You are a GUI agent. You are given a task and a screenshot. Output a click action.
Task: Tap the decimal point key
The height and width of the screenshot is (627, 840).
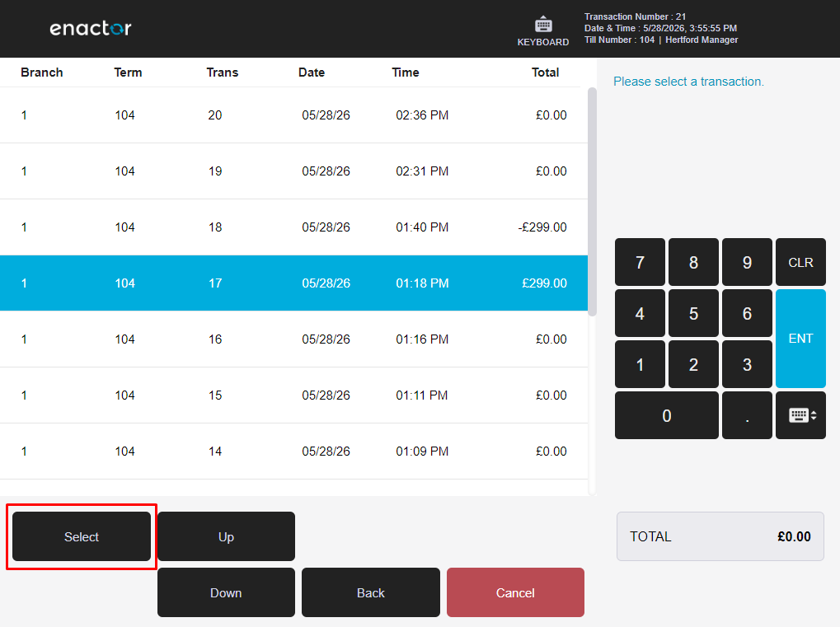(x=747, y=415)
